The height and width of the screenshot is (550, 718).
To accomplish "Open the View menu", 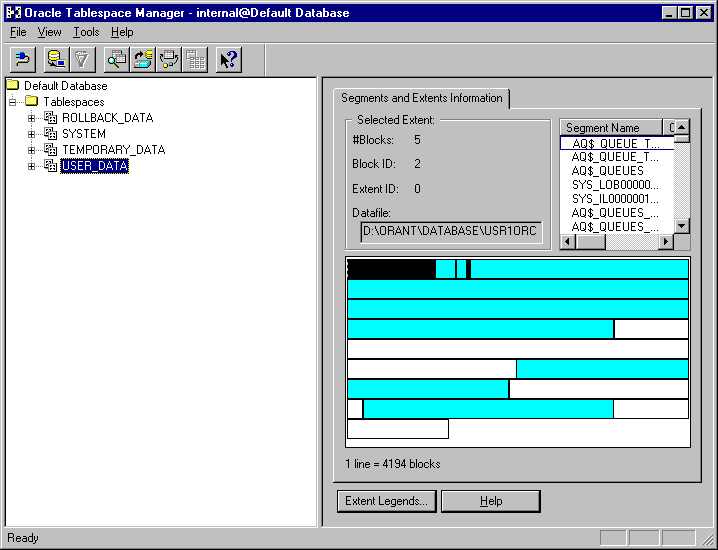I will click(49, 32).
